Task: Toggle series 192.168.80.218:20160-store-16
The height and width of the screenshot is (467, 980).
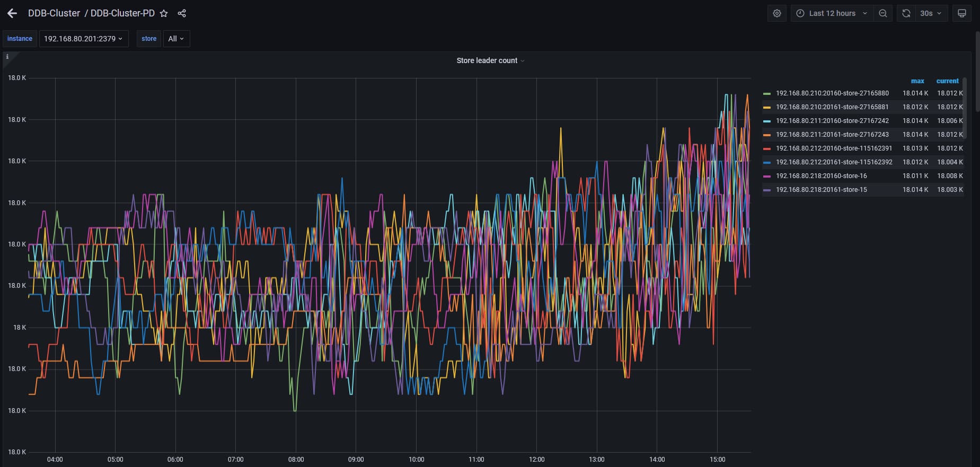Action: click(x=821, y=176)
